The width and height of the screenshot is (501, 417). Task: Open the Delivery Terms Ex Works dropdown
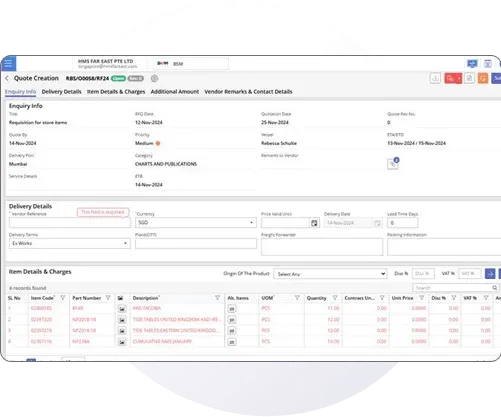point(70,243)
